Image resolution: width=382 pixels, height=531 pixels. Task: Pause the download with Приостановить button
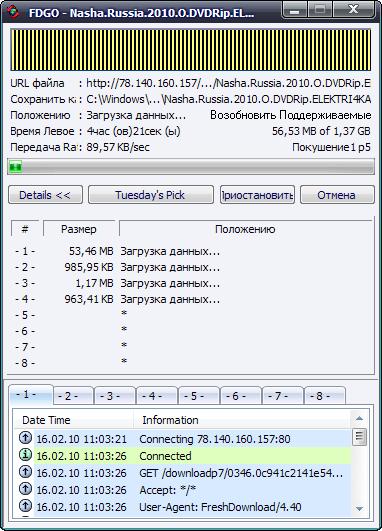point(257,195)
